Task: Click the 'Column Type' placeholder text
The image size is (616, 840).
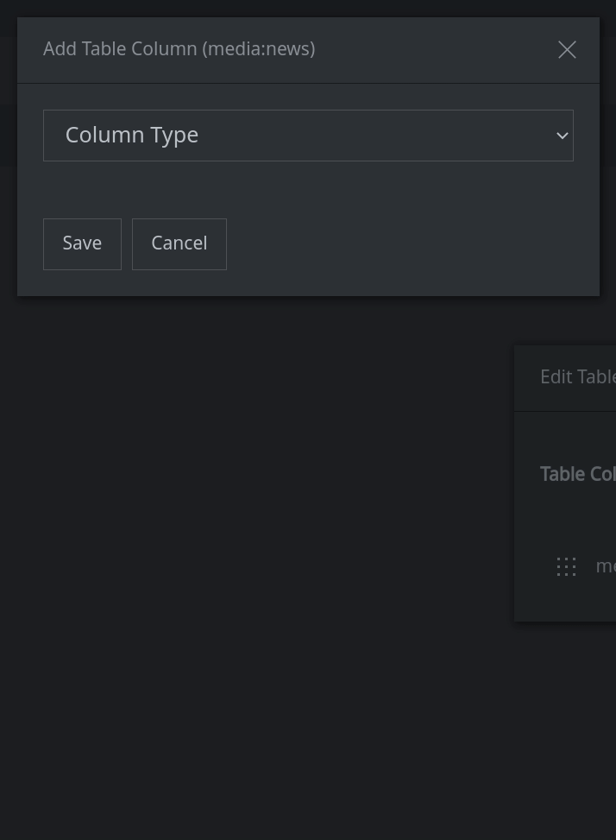Action: [132, 136]
